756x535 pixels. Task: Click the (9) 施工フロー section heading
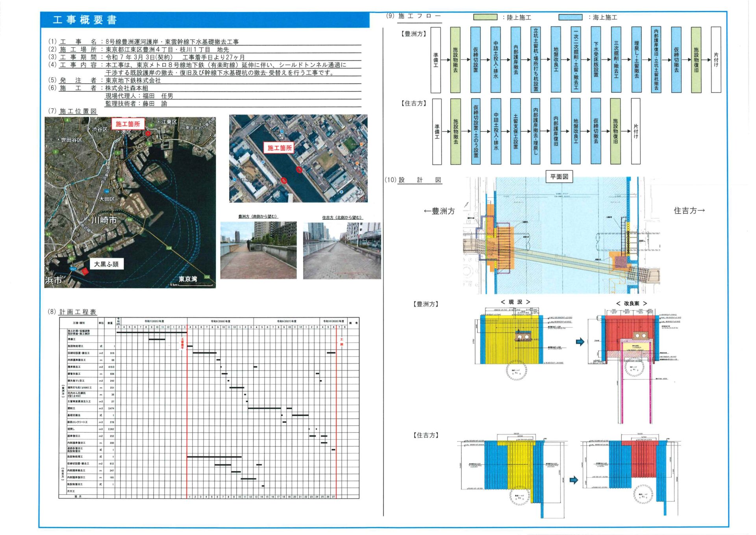point(413,16)
